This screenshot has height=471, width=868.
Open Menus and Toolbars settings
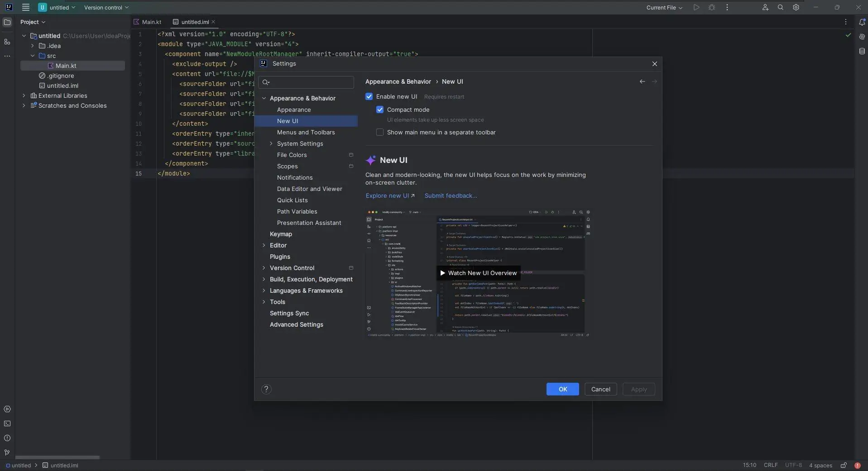point(306,132)
